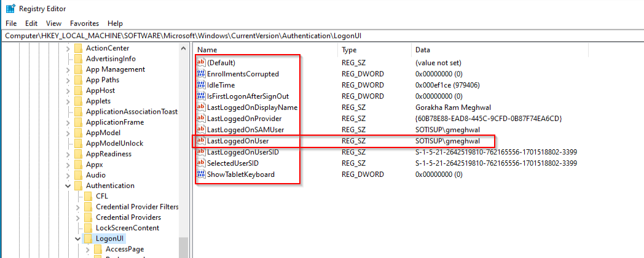This screenshot has width=644, height=258.
Task: Open the Favorites menu
Action: [x=84, y=23]
